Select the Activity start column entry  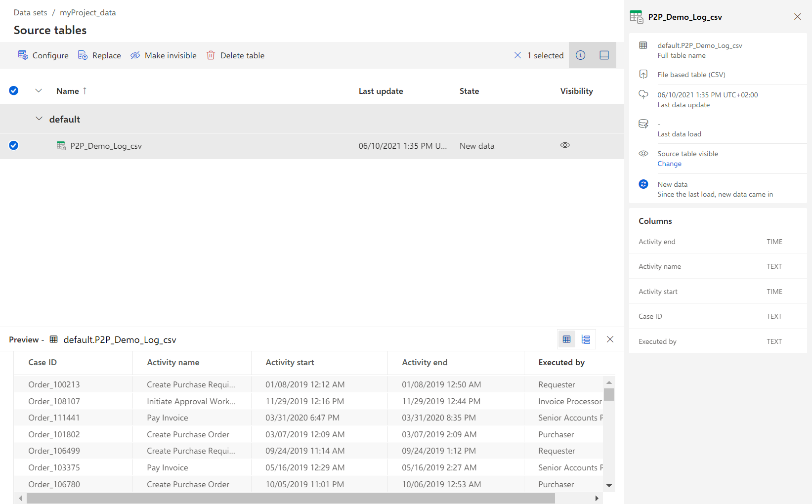click(718, 292)
